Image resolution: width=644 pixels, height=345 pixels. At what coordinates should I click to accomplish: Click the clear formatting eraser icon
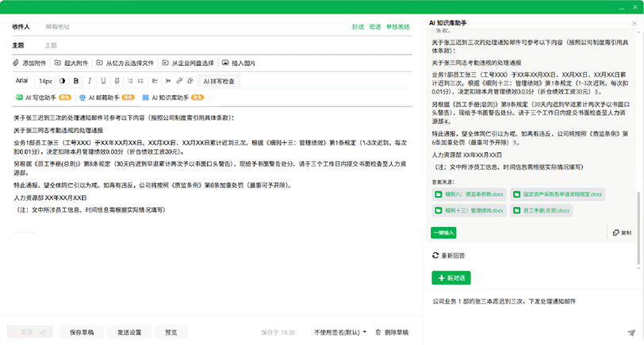tap(190, 81)
